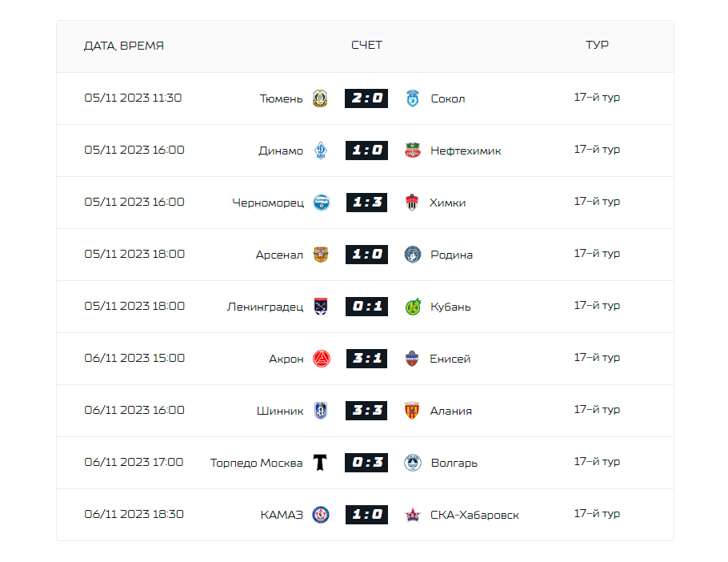728x562 pixels.
Task: Click the Химки shield logo
Action: pyautogui.click(x=412, y=203)
